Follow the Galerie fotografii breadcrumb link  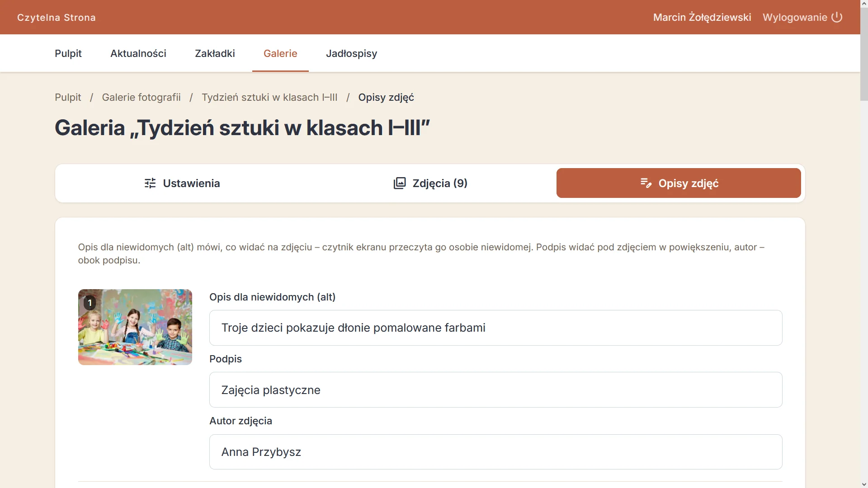coord(141,97)
